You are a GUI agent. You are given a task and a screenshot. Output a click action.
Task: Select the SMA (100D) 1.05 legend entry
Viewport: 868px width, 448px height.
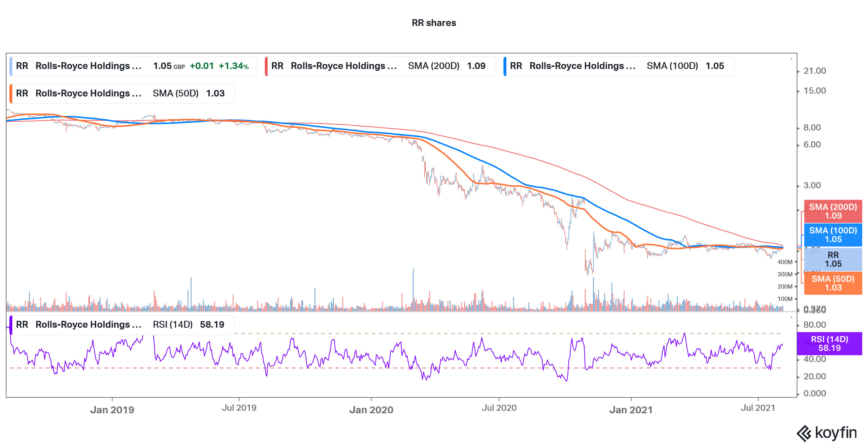(619, 66)
